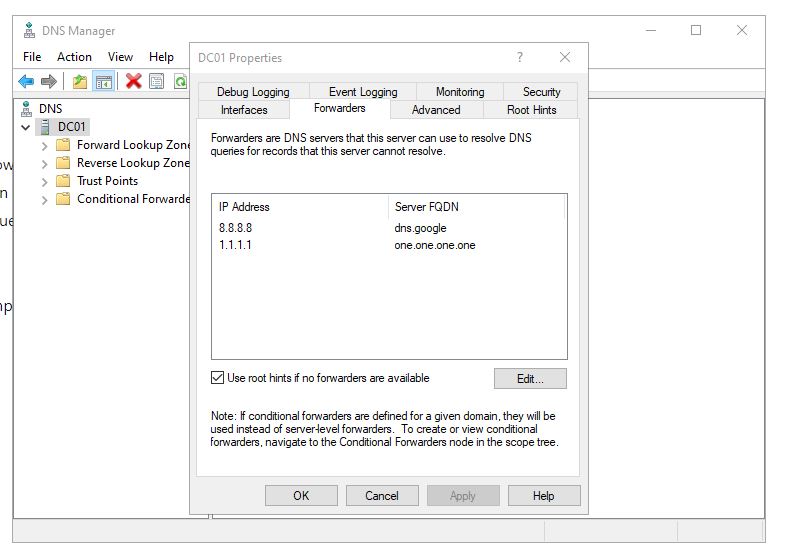Minimize the DNS Manager window
The height and width of the screenshot is (553, 809).
[x=651, y=30]
